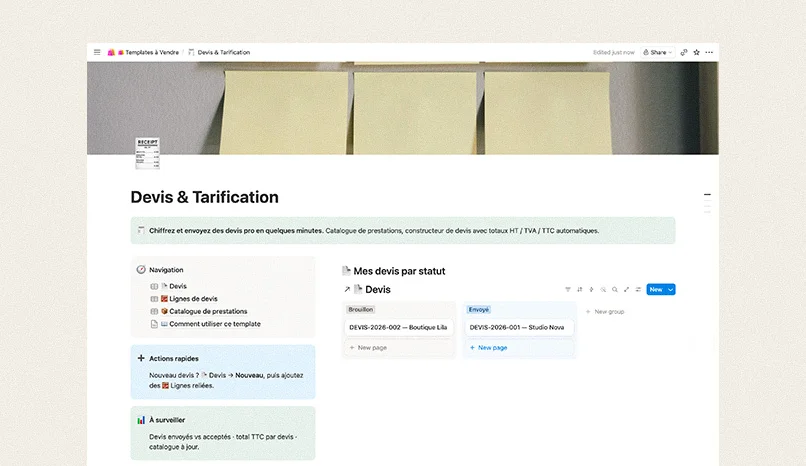Expand the blue New button dropdown arrow
The width and height of the screenshot is (806, 466).
(x=670, y=290)
